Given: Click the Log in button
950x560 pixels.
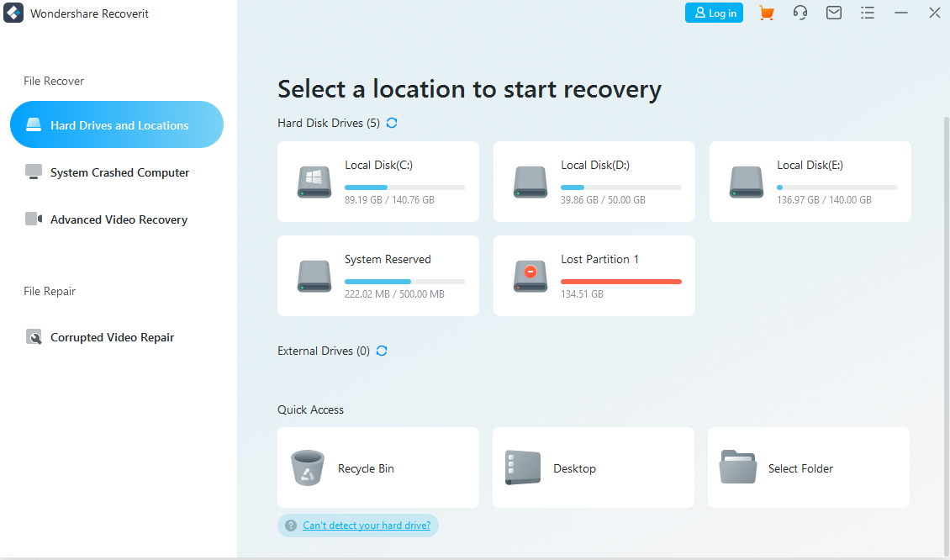Looking at the screenshot, I should (714, 13).
